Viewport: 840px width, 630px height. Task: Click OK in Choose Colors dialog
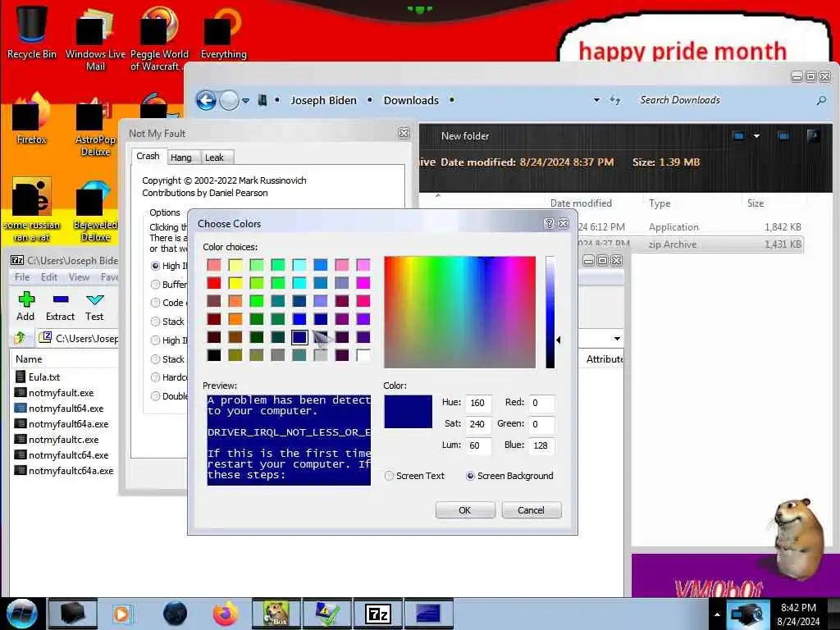(465, 510)
